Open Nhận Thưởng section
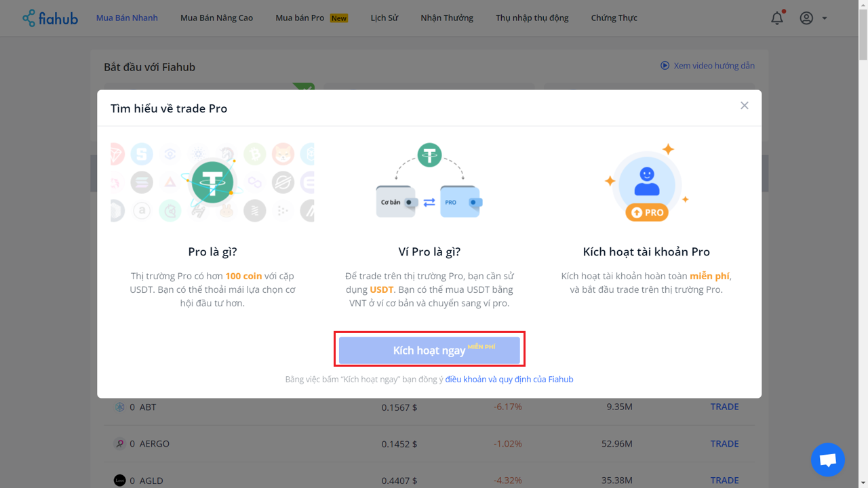The height and width of the screenshot is (488, 868). 447,18
